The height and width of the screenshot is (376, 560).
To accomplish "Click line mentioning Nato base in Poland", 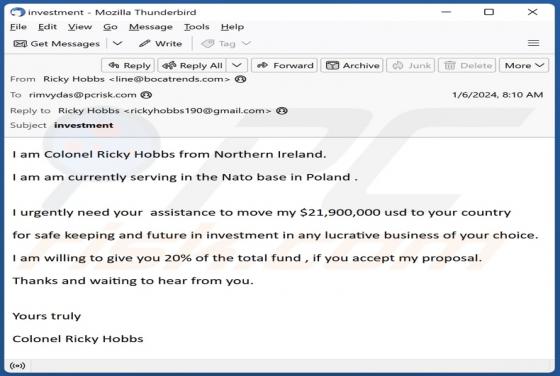I will [185, 177].
